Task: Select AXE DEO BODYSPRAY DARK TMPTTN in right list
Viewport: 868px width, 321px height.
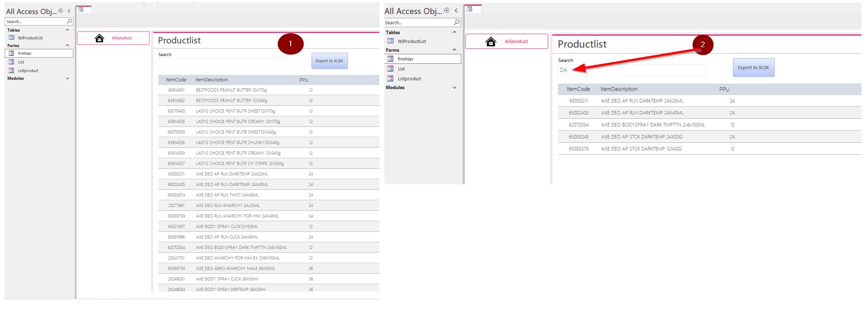Action: tap(710, 125)
